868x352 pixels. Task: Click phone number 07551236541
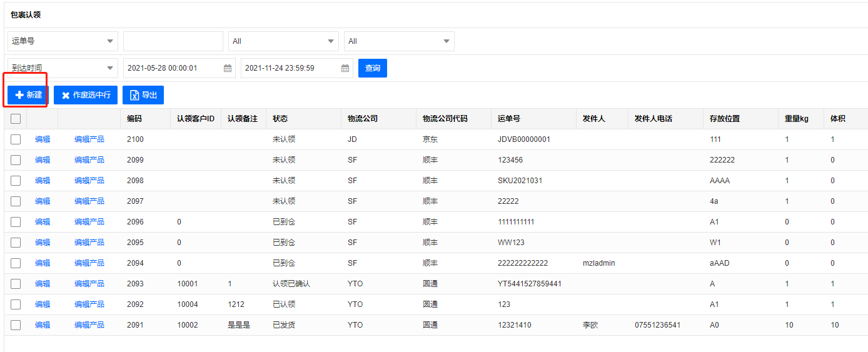tap(657, 325)
